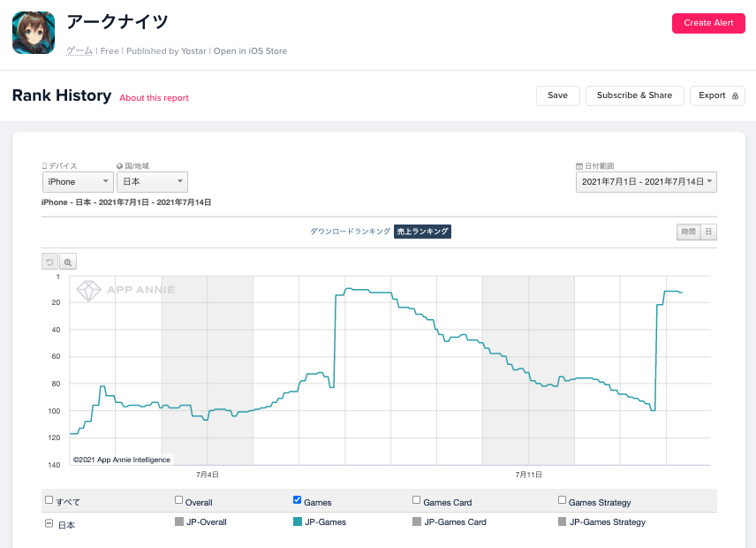Click the Published by Yostar text

tap(166, 50)
